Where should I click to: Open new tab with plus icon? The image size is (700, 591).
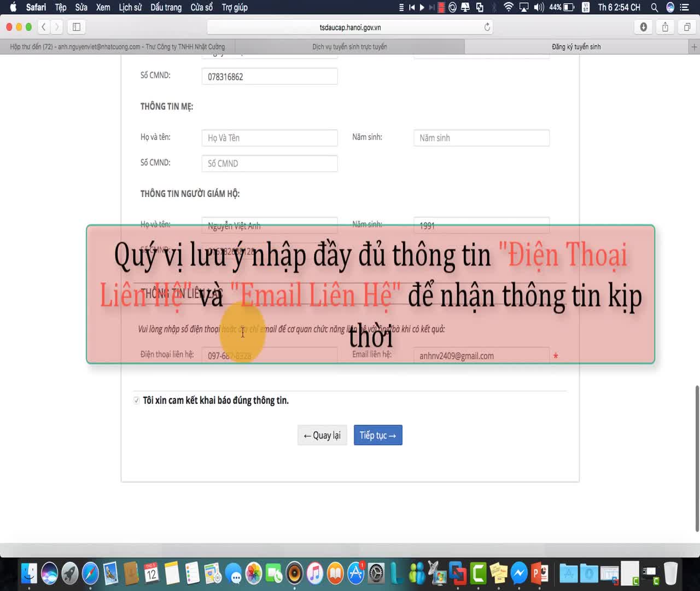694,47
